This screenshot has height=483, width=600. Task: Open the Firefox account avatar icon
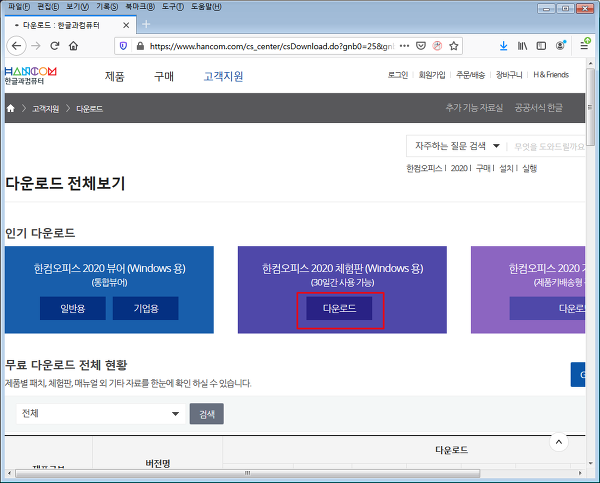coord(560,46)
